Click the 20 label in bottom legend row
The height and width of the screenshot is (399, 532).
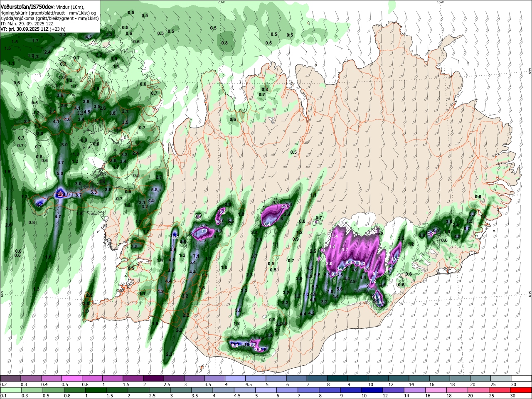[x=470, y=396]
